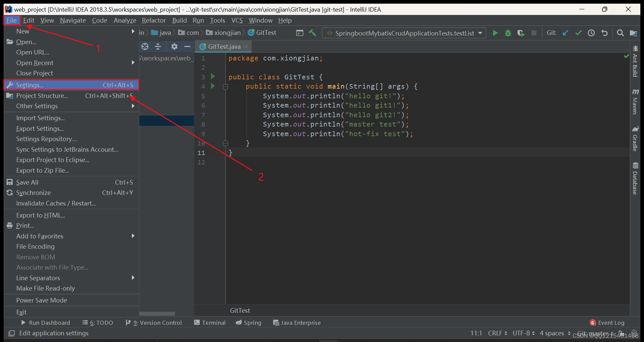Click Git Revert undo arrow icon
Screen dimensions: 644x342
coord(605,33)
